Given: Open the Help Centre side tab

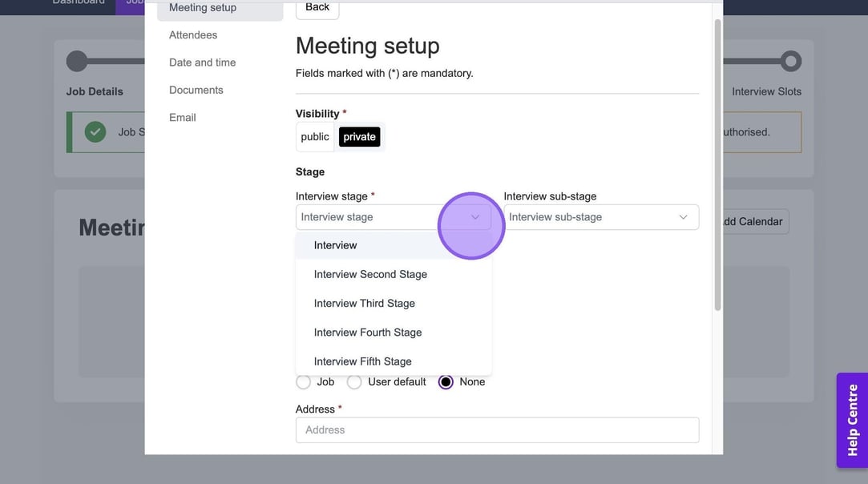Looking at the screenshot, I should click(x=852, y=419).
